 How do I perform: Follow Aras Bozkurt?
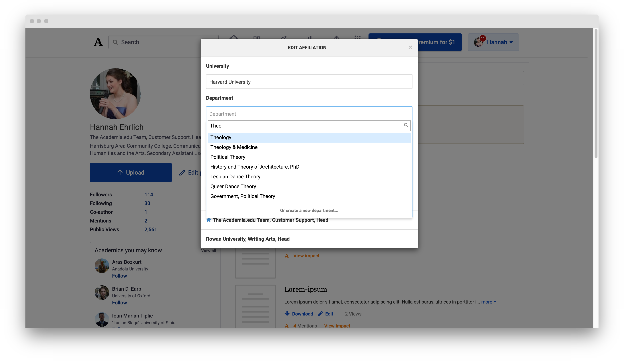tap(119, 276)
